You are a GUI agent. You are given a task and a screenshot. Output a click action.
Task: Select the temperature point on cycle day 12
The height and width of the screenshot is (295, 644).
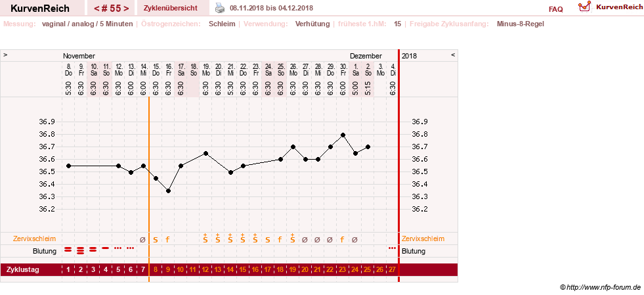click(x=205, y=154)
